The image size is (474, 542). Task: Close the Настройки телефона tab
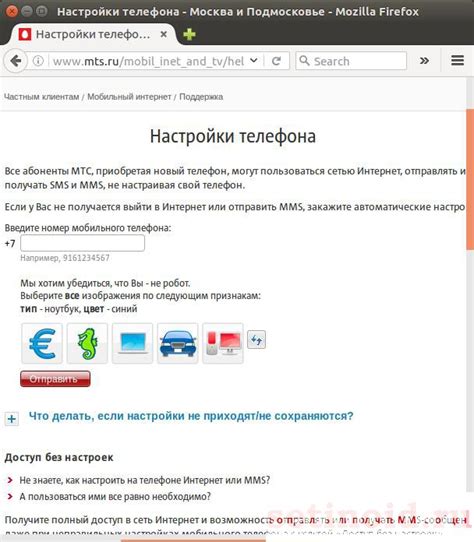click(164, 34)
